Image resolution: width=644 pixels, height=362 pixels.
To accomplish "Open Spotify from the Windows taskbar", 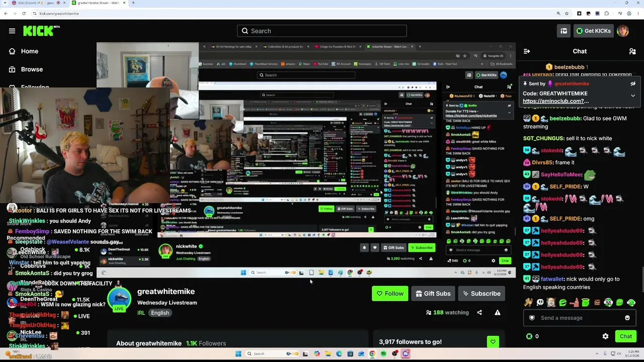I will point(383,354).
